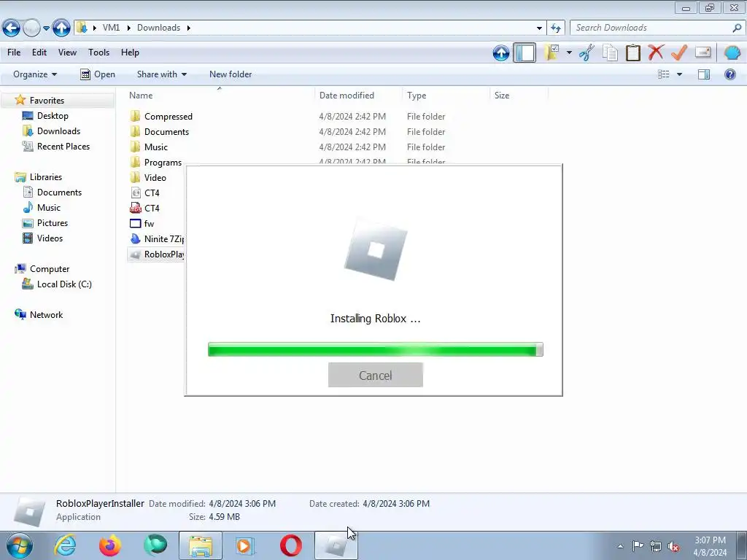Click the orange checkmark Properties icon
This screenshot has width=747, height=560.
point(679,52)
